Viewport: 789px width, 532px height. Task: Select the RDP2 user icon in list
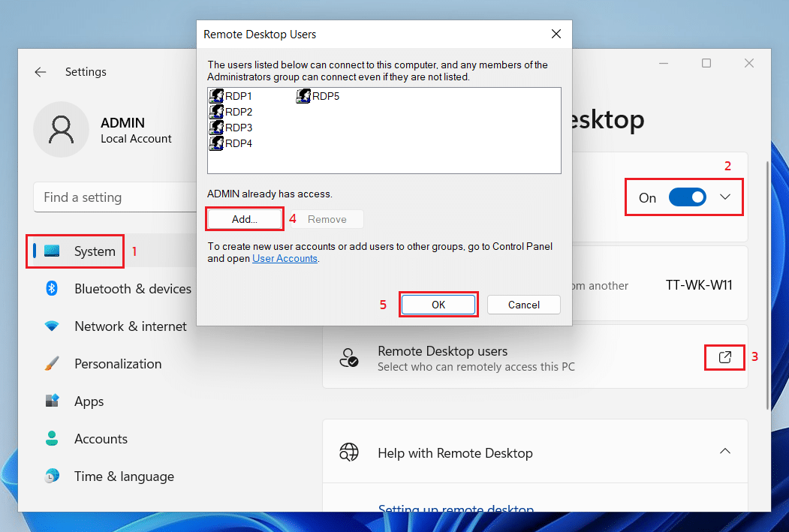(216, 111)
